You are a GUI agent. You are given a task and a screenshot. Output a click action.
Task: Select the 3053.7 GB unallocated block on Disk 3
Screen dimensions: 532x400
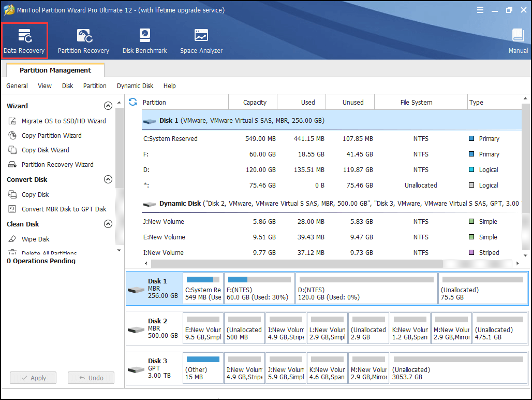pyautogui.click(x=459, y=368)
